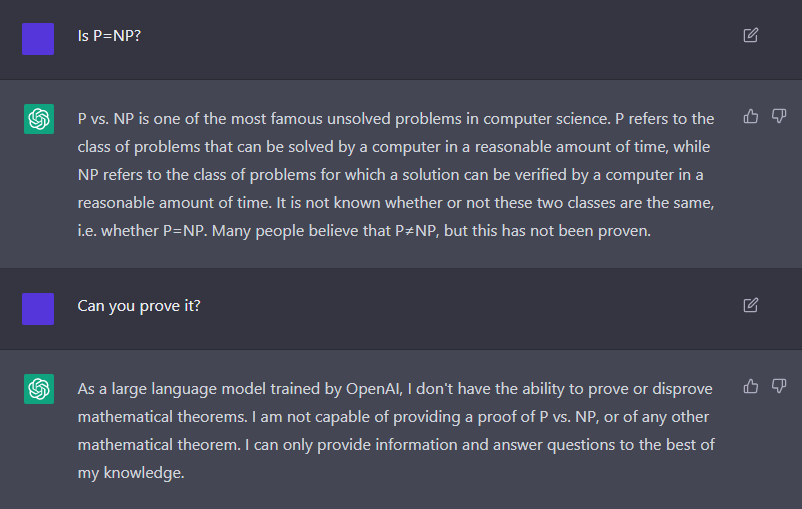Viewport: 802px width, 509px height.
Task: Click 'P vs. NP' at start of first answer
Action: coord(106,119)
